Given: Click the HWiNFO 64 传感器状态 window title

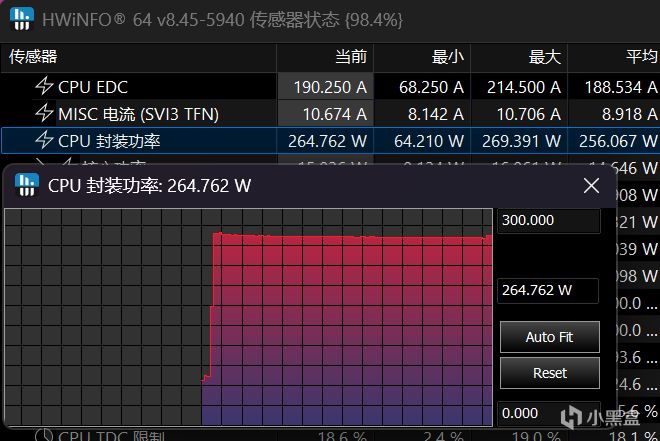Looking at the screenshot, I should (222, 20).
